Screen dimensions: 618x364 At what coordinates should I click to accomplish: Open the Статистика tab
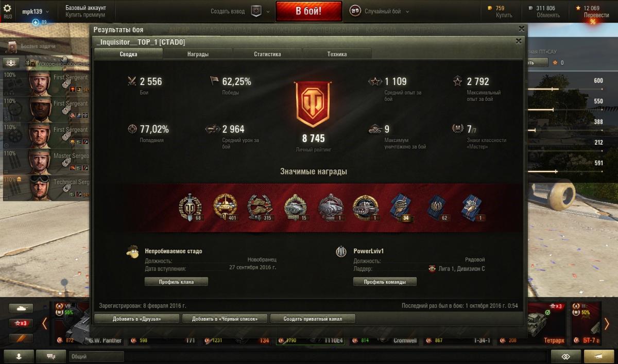click(x=267, y=54)
